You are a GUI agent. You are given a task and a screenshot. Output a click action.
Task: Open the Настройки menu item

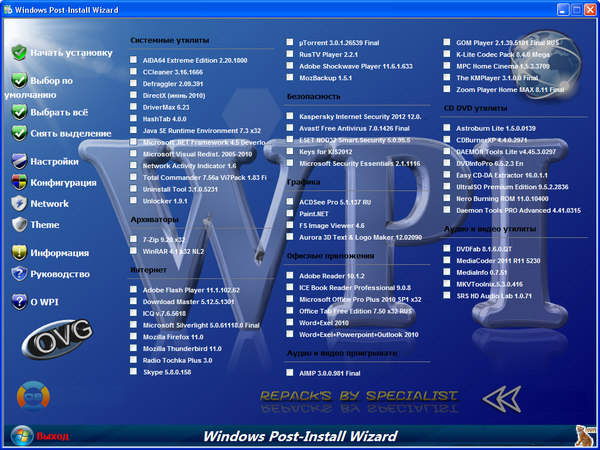pyautogui.click(x=54, y=161)
